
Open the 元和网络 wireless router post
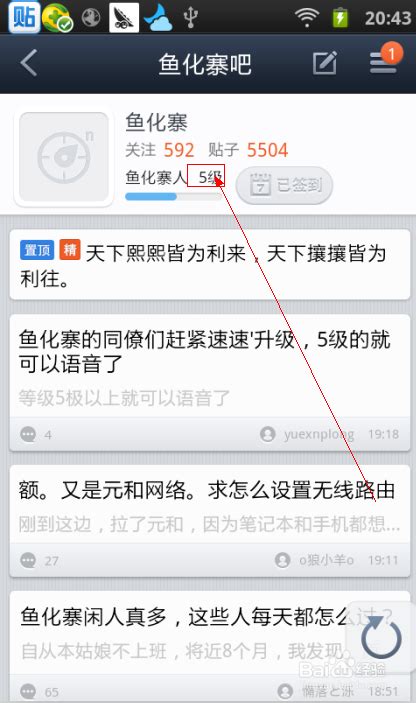(x=210, y=521)
